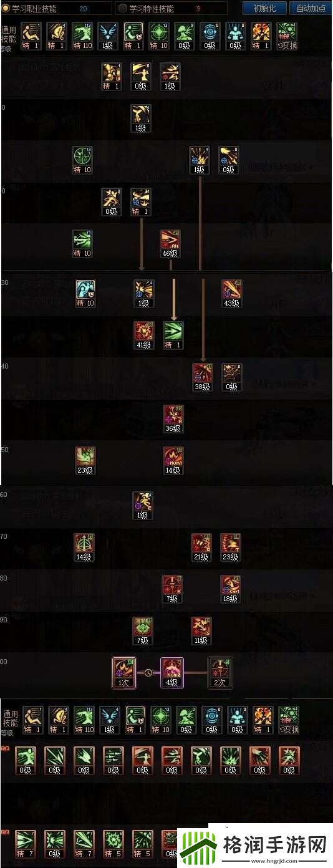Click the skill point counter showing 20
This screenshot has height=868, width=333.
pyautogui.click(x=83, y=8)
